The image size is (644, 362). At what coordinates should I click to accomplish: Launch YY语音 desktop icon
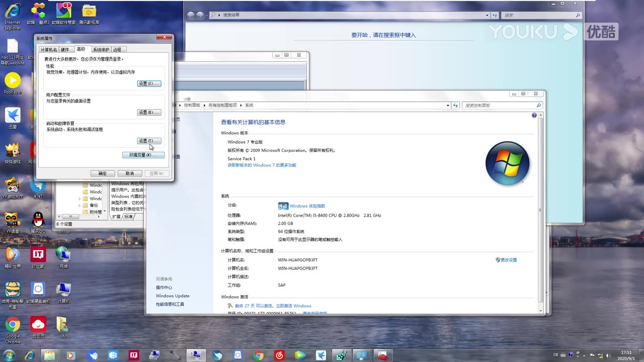[x=13, y=222]
